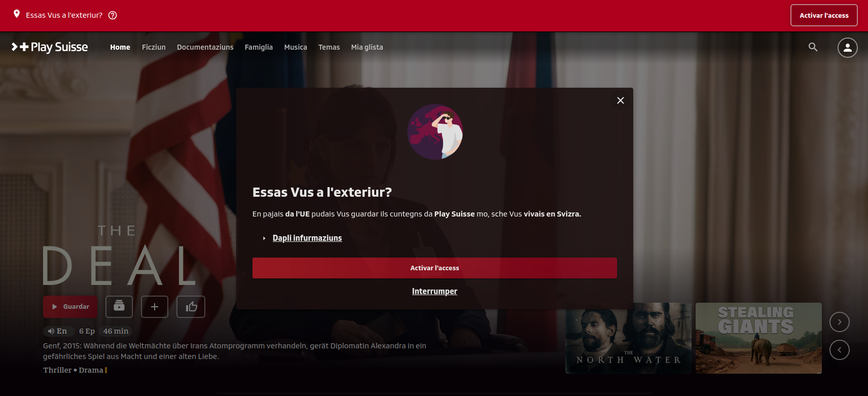The width and height of the screenshot is (868, 396).
Task: Click Activar l'access in the top banner
Action: click(824, 15)
